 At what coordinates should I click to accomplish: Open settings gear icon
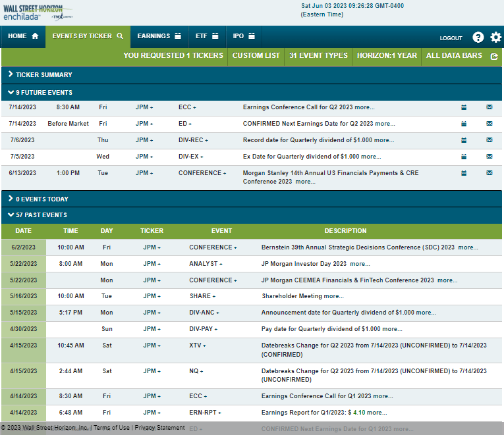pos(495,38)
